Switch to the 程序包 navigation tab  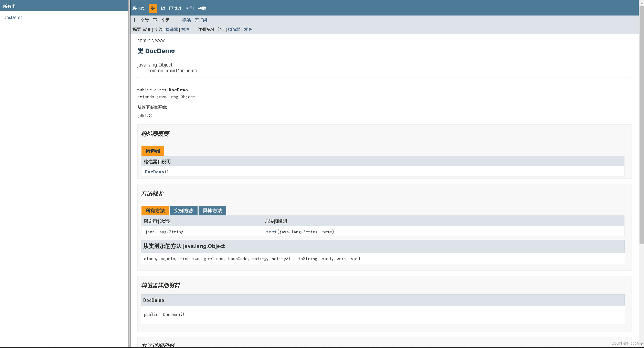138,8
